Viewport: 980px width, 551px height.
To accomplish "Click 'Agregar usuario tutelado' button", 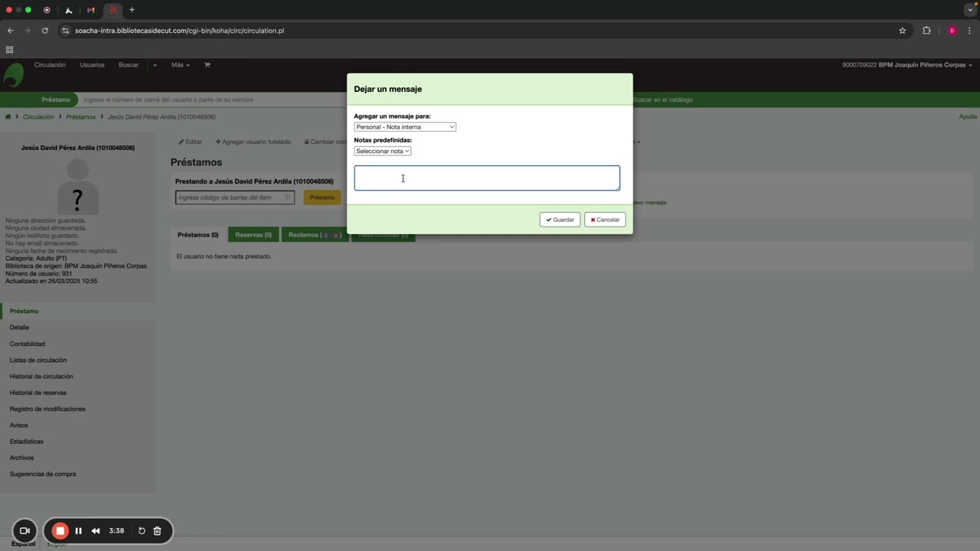I will pyautogui.click(x=253, y=142).
